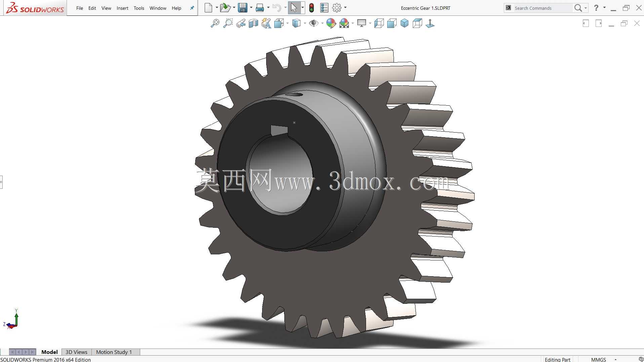Screen dimensions: 644x362
Task: Expand the Print dropdown arrow
Action: pyautogui.click(x=268, y=7)
